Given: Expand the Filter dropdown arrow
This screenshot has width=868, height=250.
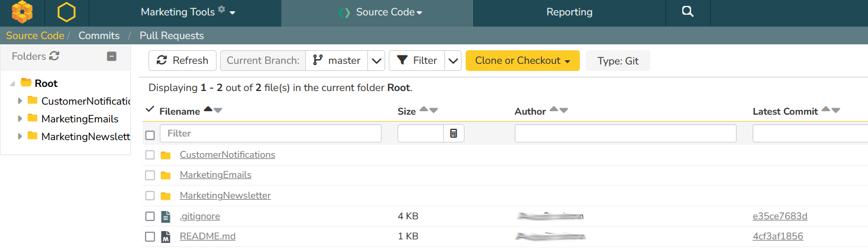Looking at the screenshot, I should [453, 60].
